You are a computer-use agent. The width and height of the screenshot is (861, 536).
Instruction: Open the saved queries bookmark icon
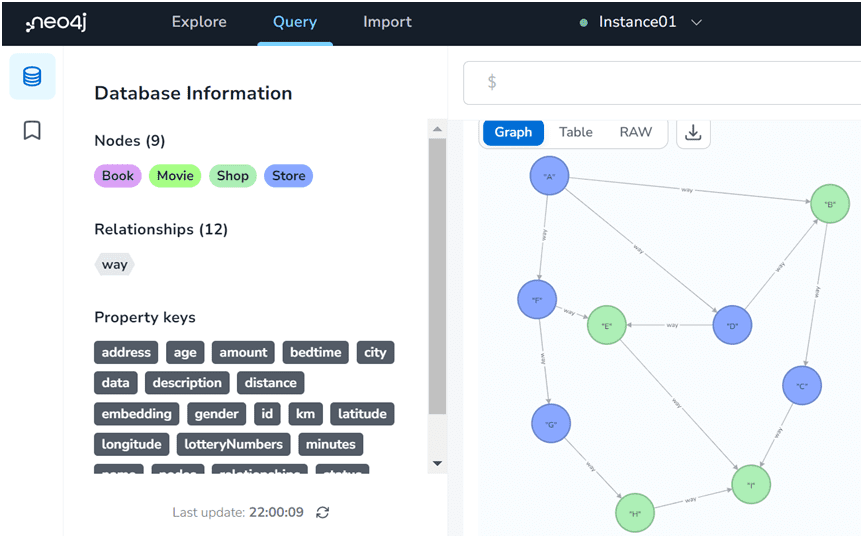(32, 130)
